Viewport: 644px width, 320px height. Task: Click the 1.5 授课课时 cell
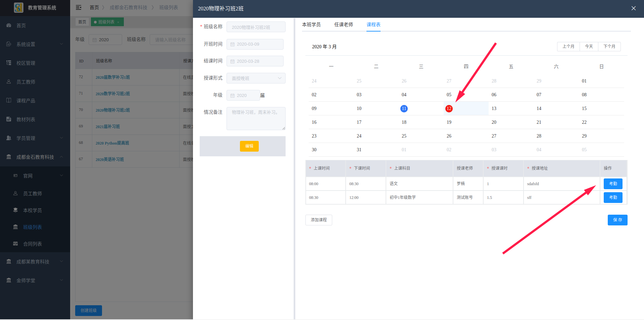coord(503,198)
